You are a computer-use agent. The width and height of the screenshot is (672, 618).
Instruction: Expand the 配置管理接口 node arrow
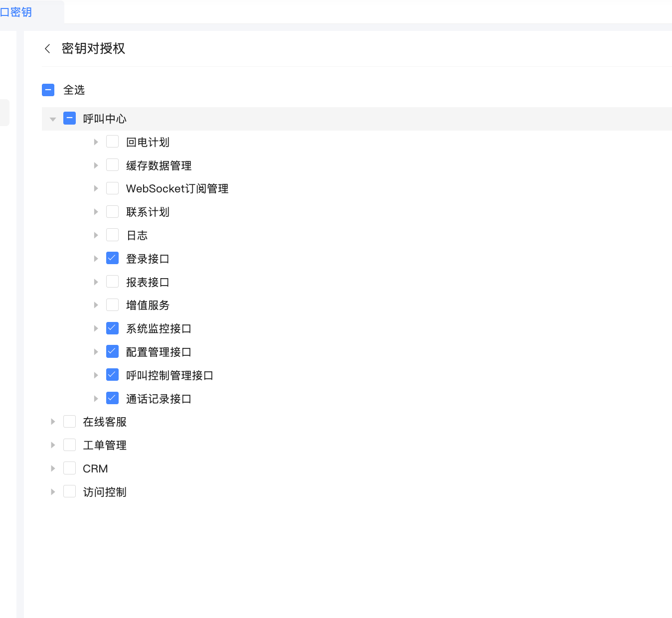pyautogui.click(x=96, y=352)
